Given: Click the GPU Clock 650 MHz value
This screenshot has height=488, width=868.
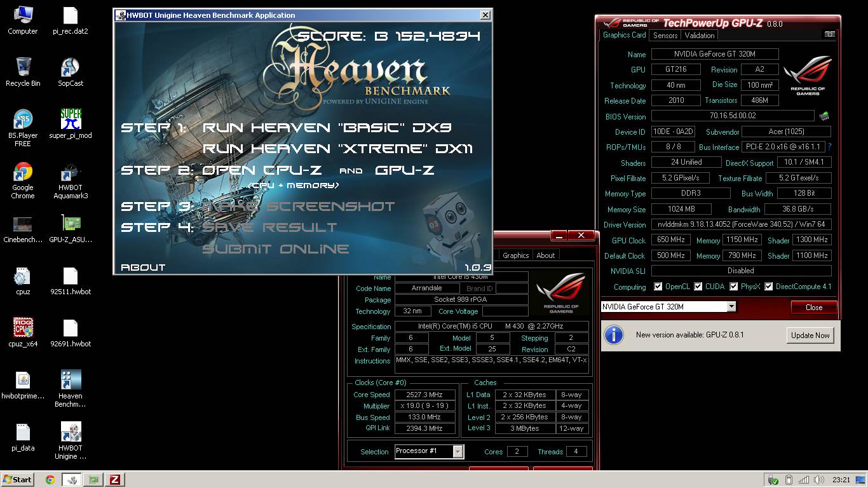Looking at the screenshot, I should (x=671, y=240).
